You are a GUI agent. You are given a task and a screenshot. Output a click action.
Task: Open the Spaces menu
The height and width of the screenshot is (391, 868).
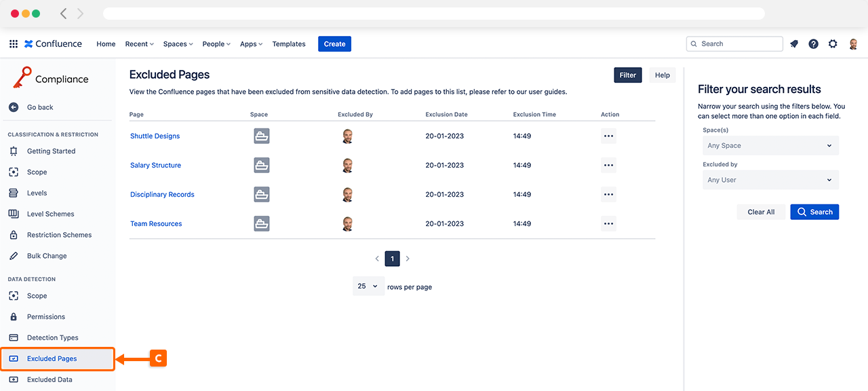click(177, 43)
